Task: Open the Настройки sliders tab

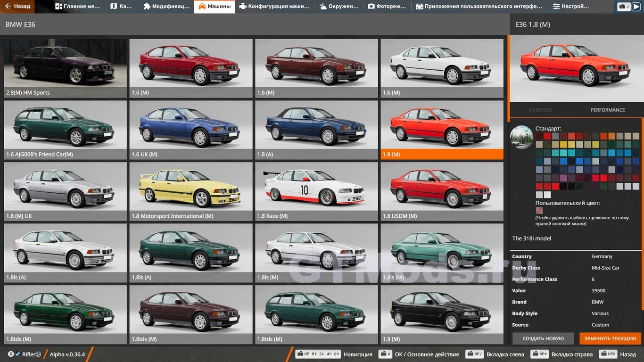Action: click(x=571, y=7)
